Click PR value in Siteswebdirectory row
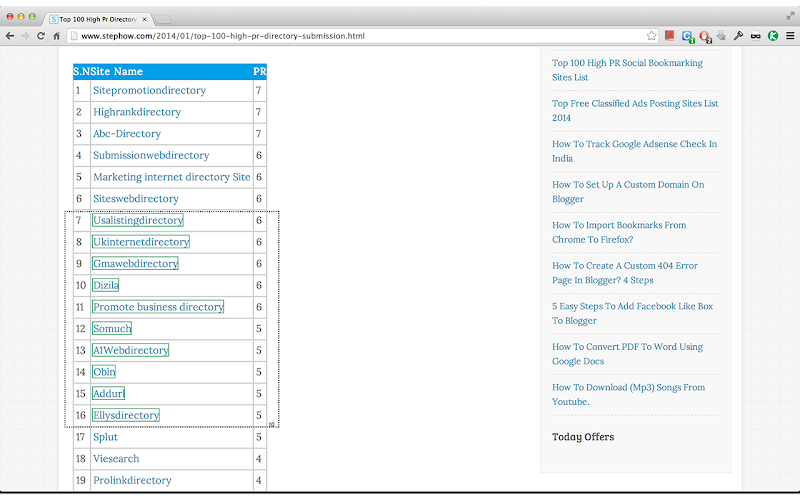The height and width of the screenshot is (500, 800). click(x=259, y=198)
